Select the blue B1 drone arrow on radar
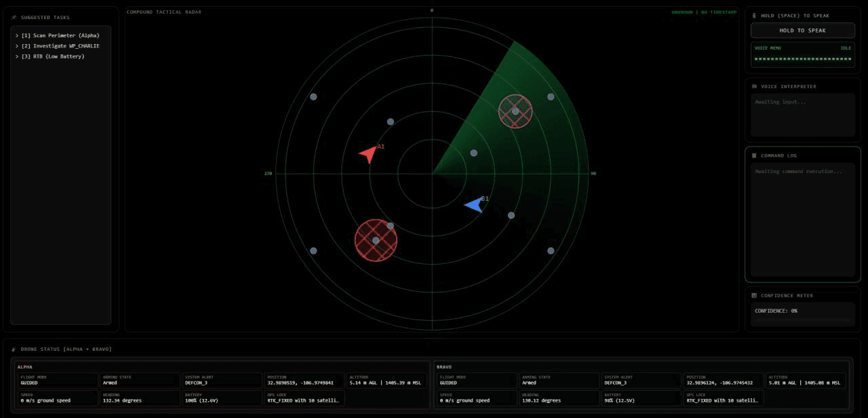This screenshot has height=418, width=868. [474, 204]
